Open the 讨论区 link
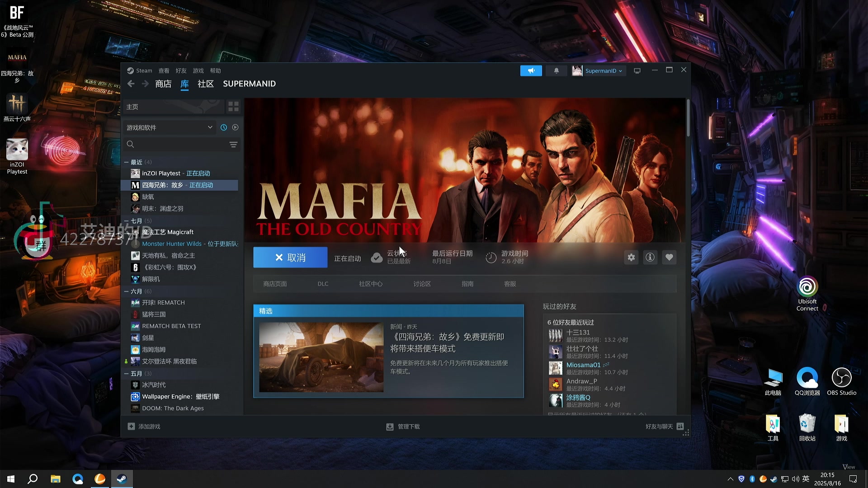Viewport: 868px width, 488px height. 422,284
